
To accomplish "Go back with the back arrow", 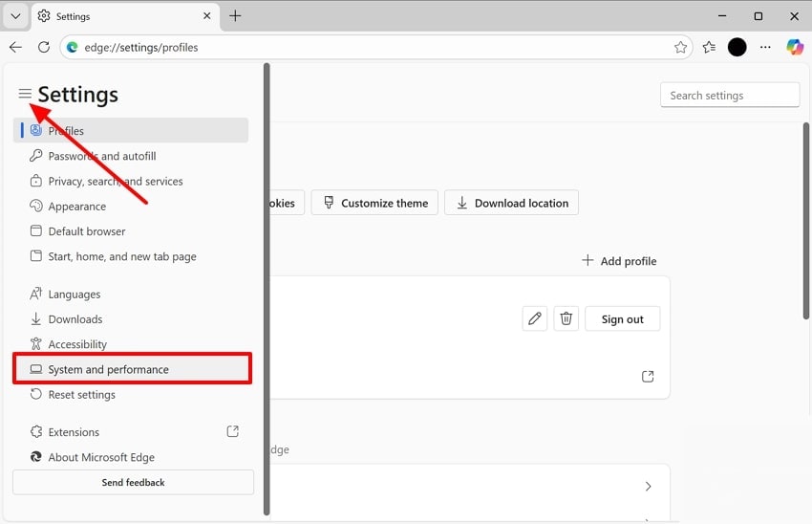I will coord(15,47).
